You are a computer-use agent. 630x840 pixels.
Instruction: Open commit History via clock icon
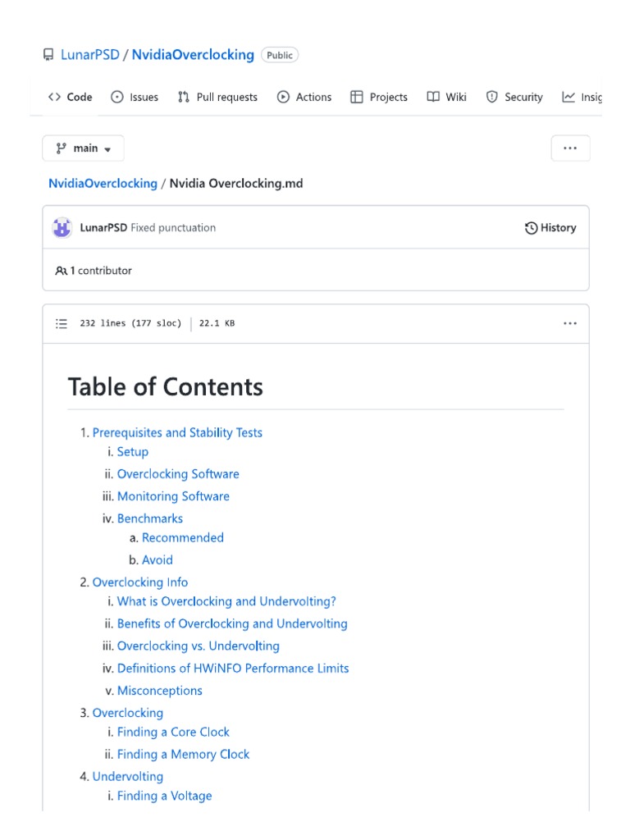click(532, 228)
